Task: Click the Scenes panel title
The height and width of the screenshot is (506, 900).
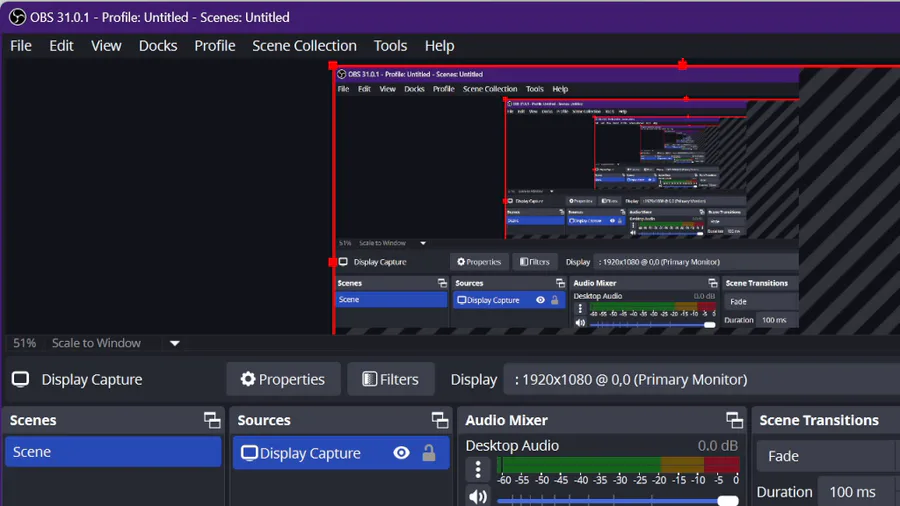Action: point(33,421)
